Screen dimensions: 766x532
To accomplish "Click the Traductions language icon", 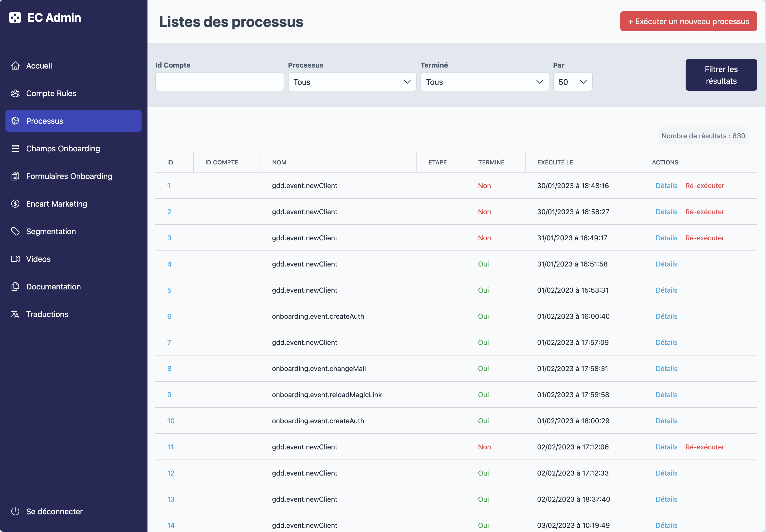I will click(x=15, y=314).
